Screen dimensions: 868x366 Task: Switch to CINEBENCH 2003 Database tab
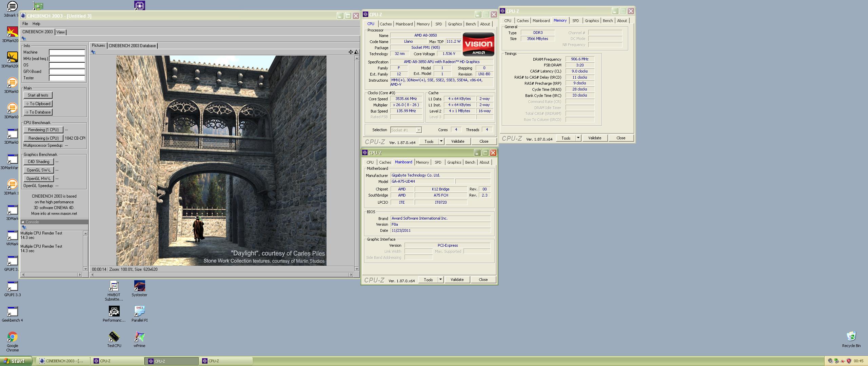pos(132,46)
